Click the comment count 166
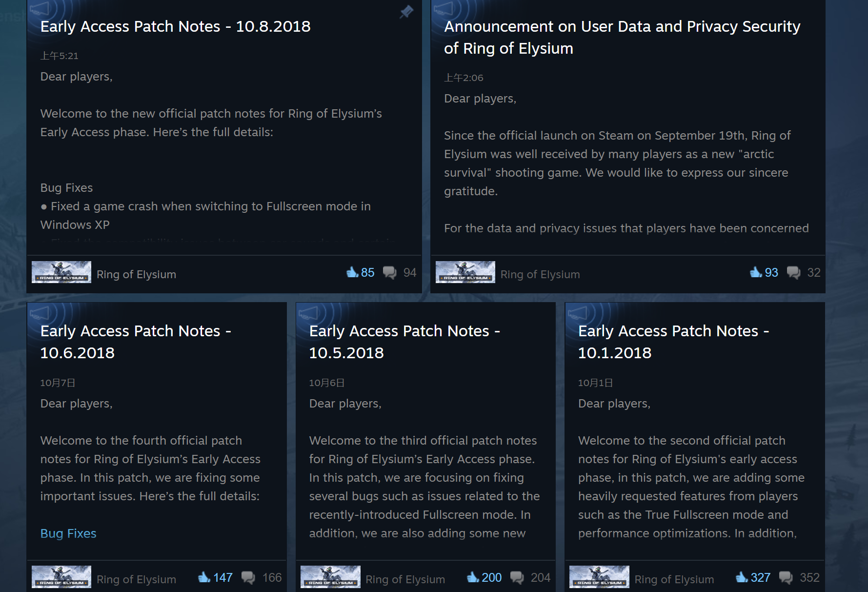The image size is (868, 592). click(272, 577)
